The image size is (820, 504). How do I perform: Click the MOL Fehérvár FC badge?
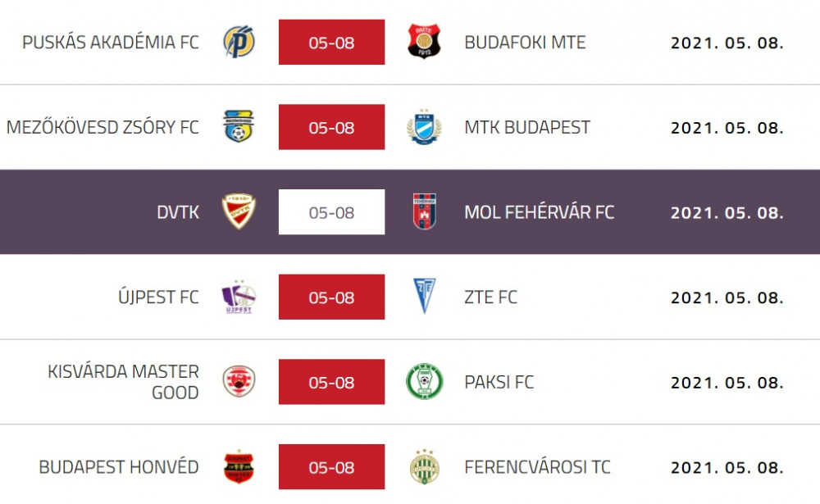pyautogui.click(x=425, y=211)
